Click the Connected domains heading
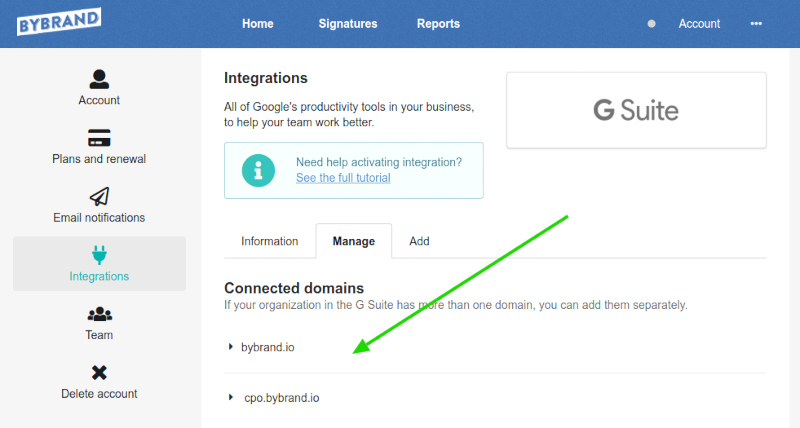This screenshot has height=428, width=800. pos(294,288)
